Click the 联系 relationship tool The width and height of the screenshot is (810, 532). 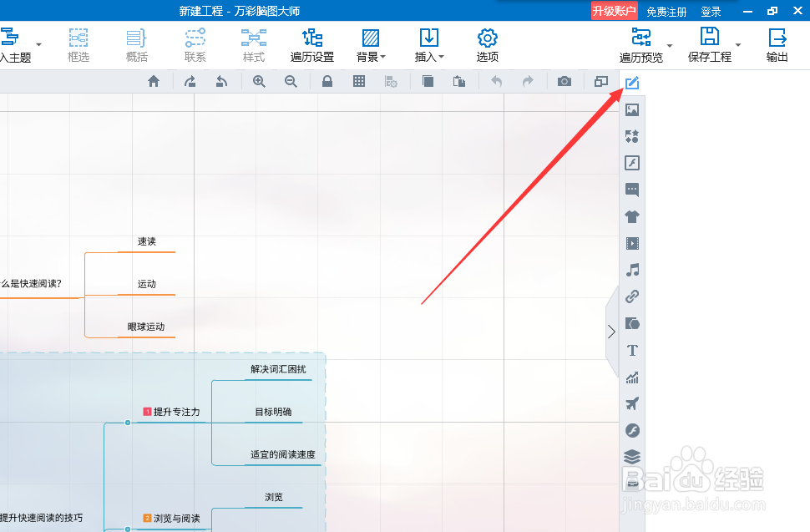point(195,45)
